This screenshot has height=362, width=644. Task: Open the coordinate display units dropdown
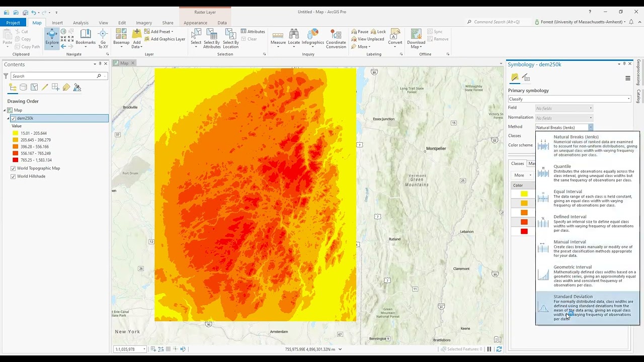point(340,349)
